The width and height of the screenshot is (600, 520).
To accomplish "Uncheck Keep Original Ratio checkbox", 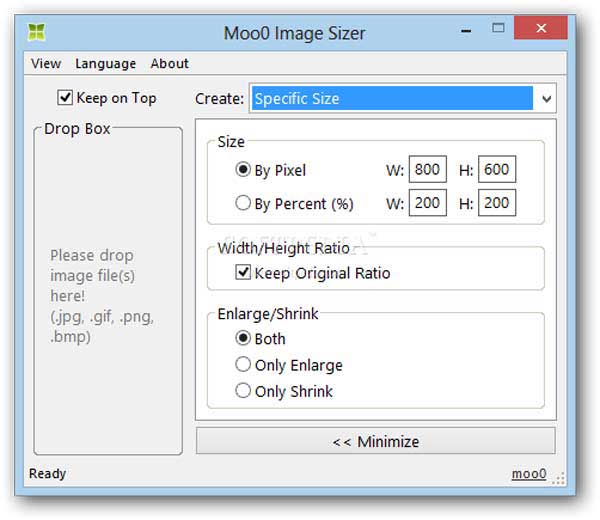I will [243, 272].
